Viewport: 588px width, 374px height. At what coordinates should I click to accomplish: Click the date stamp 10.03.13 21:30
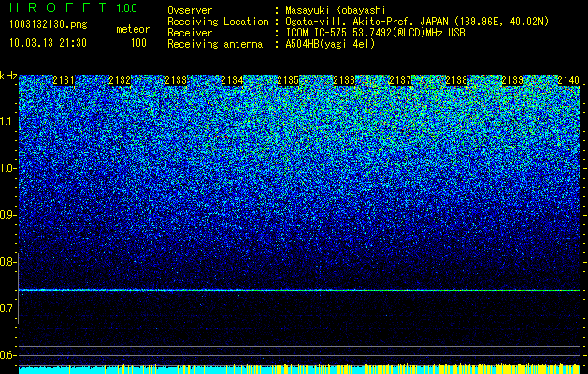click(48, 43)
